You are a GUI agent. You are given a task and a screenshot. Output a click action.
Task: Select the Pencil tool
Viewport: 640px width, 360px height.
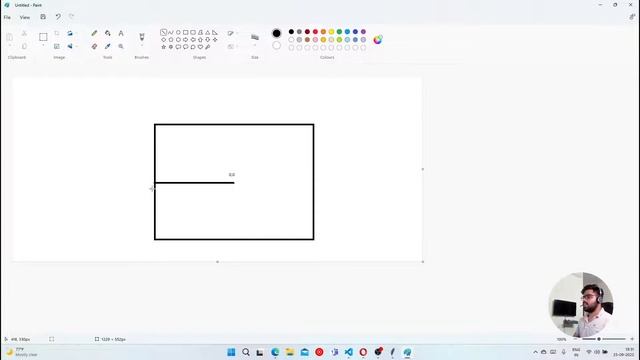click(94, 33)
